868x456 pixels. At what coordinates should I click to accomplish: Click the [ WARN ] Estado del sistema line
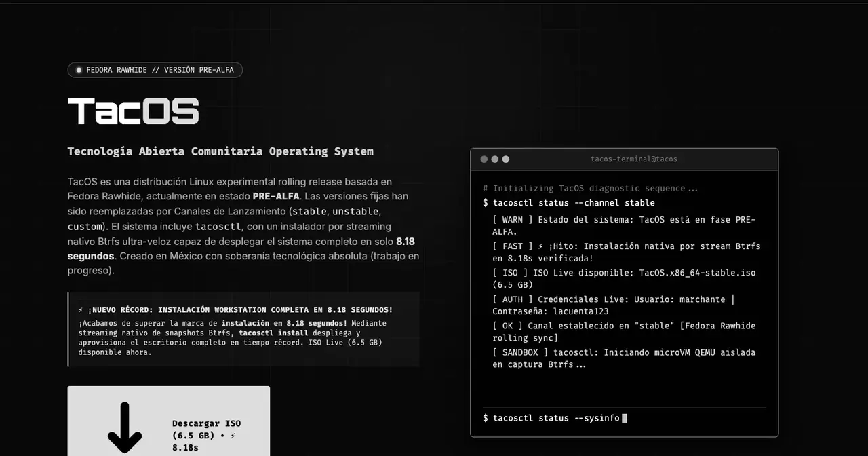pos(624,226)
